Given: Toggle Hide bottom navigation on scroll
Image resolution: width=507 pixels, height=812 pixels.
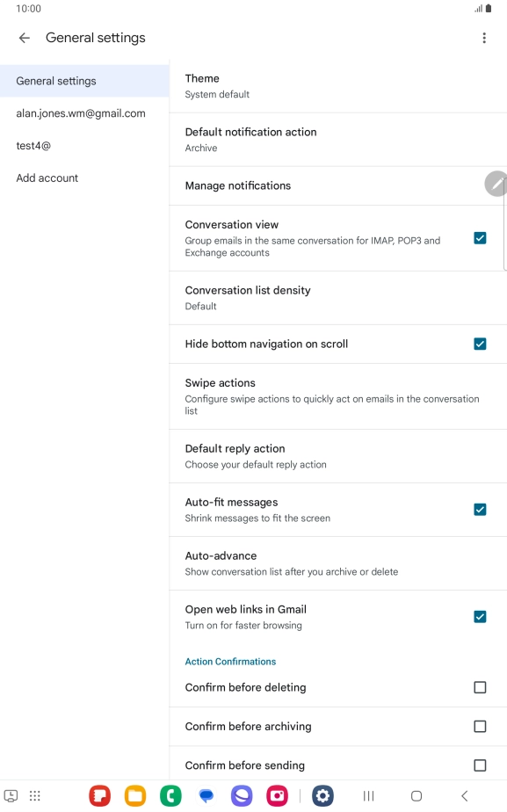Looking at the screenshot, I should (480, 344).
